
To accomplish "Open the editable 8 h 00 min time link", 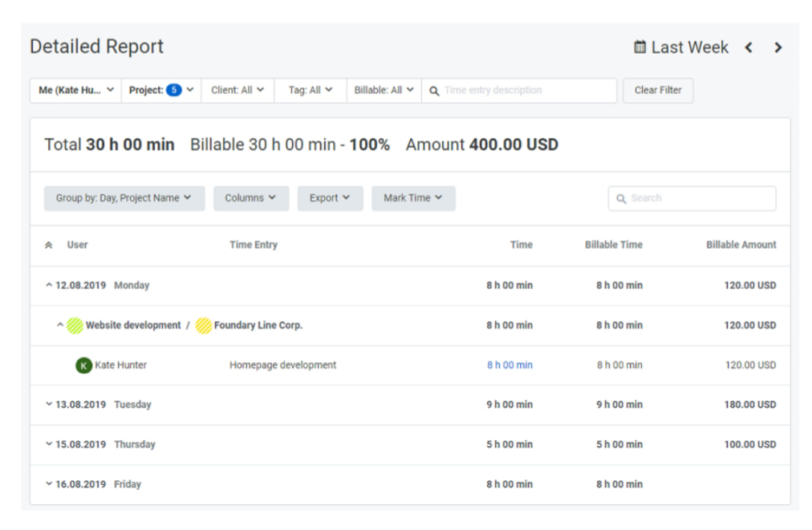I will click(509, 365).
